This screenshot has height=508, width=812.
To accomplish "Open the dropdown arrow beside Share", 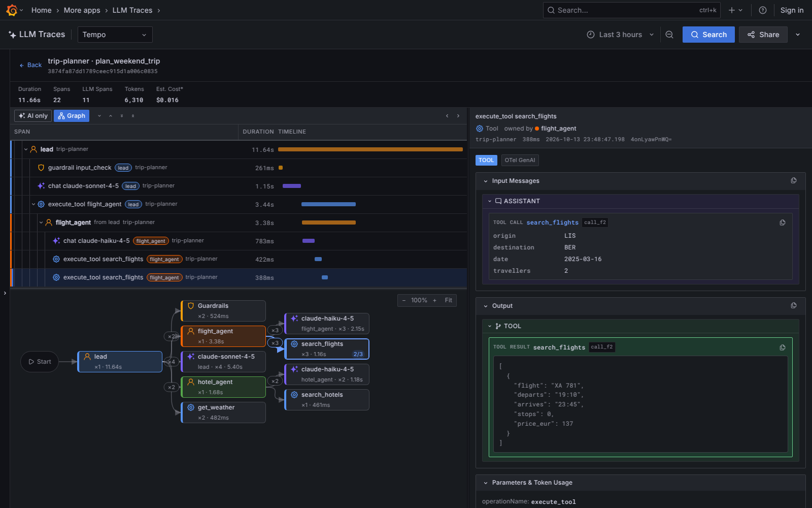I will (x=798, y=35).
